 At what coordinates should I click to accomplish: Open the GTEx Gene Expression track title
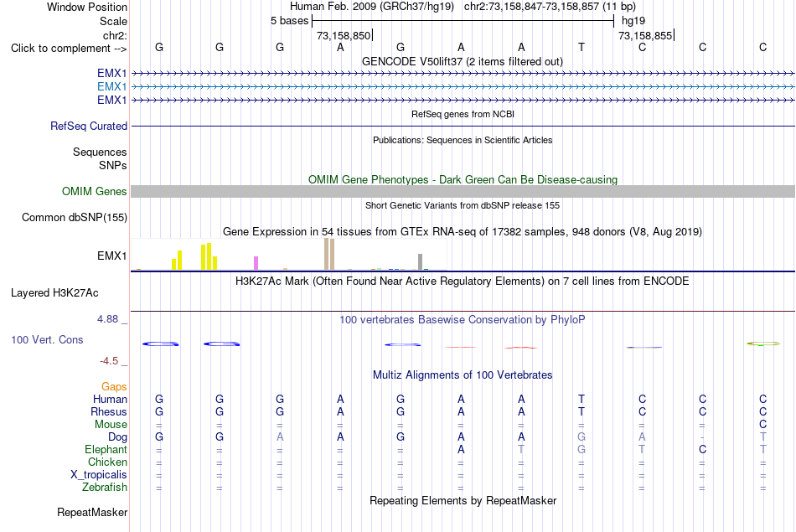[x=463, y=231]
